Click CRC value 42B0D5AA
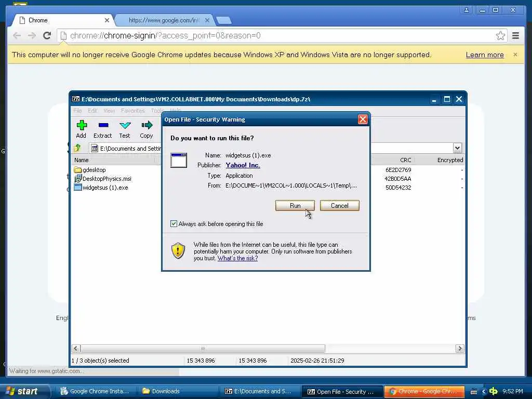 397,179
